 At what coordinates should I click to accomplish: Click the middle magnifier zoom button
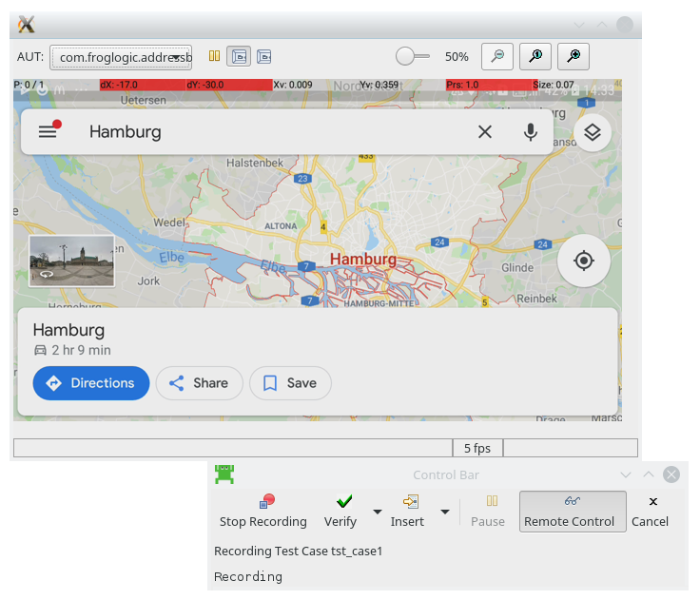[x=535, y=57]
